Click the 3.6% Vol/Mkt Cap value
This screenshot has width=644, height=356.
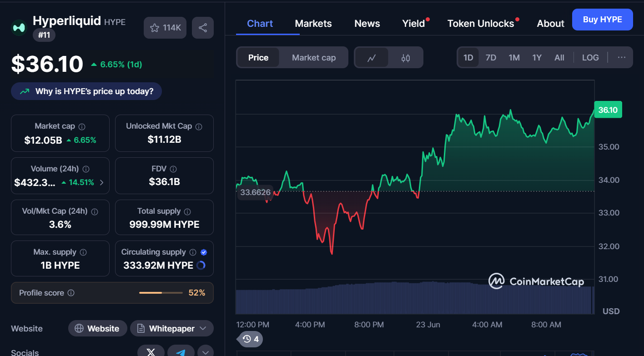click(x=60, y=224)
